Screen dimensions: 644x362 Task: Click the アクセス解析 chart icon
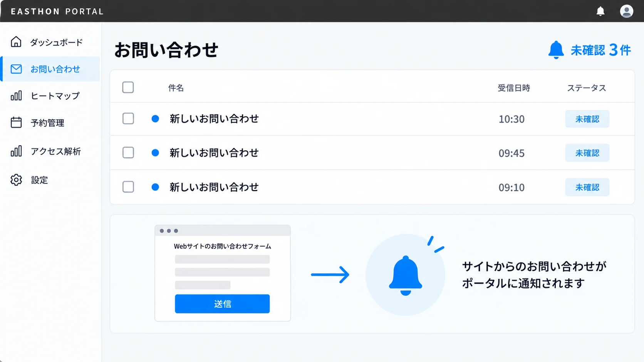click(x=16, y=151)
